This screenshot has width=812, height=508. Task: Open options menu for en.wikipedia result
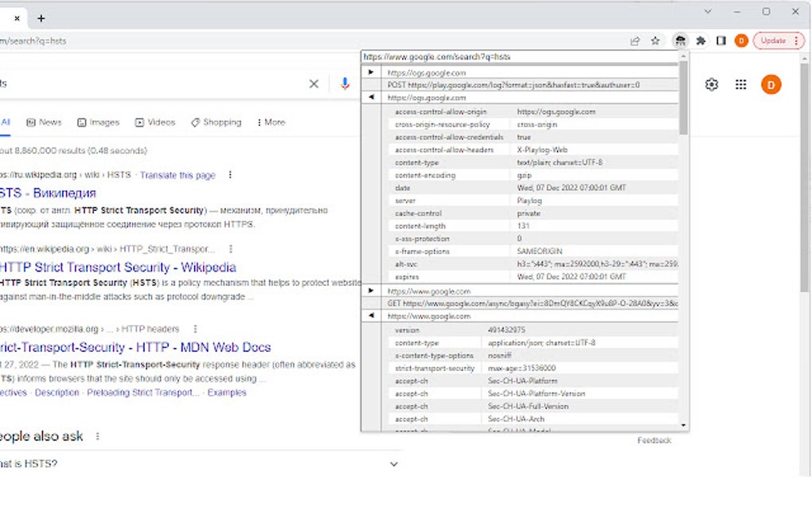[x=231, y=249]
